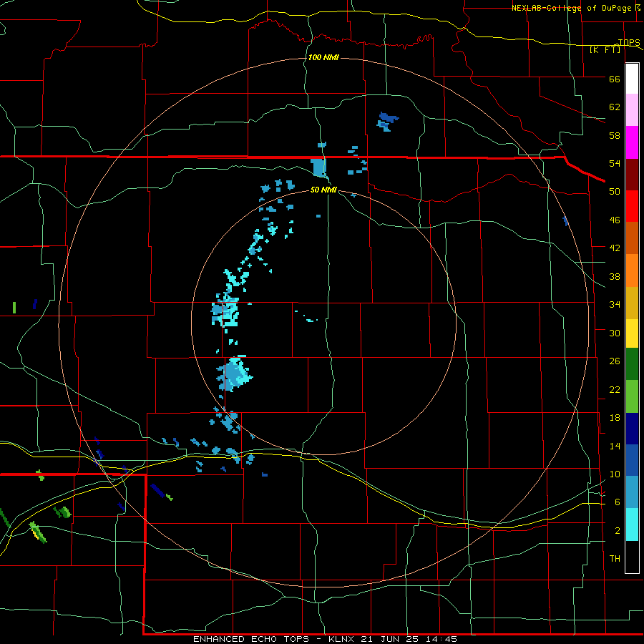This screenshot has height=644, width=644.
Task: Click the light green 26 kft legend swatch
Action: [x=632, y=396]
